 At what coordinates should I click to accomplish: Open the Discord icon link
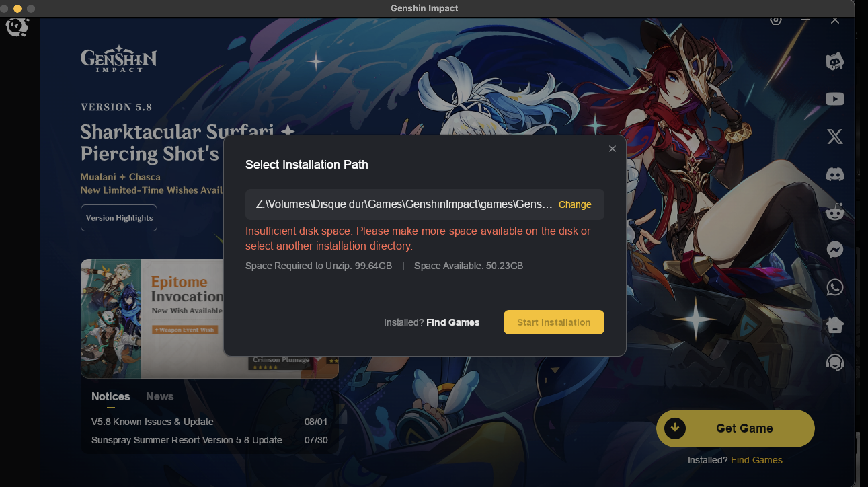(x=835, y=174)
